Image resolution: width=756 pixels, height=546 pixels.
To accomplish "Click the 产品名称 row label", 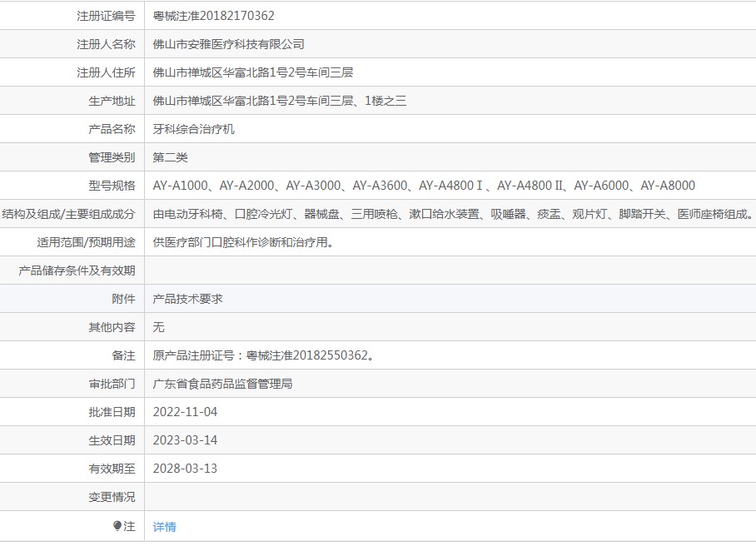I will 112,129.
